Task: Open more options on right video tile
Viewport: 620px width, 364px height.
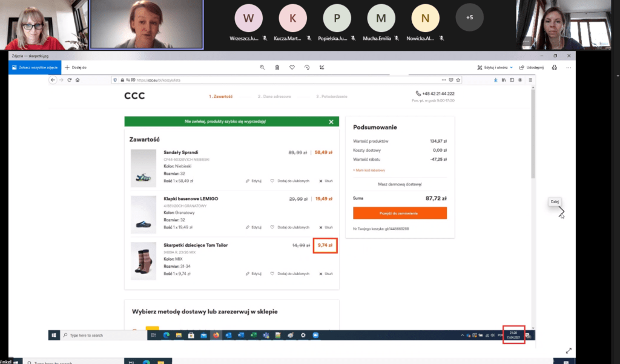Action: [526, 41]
